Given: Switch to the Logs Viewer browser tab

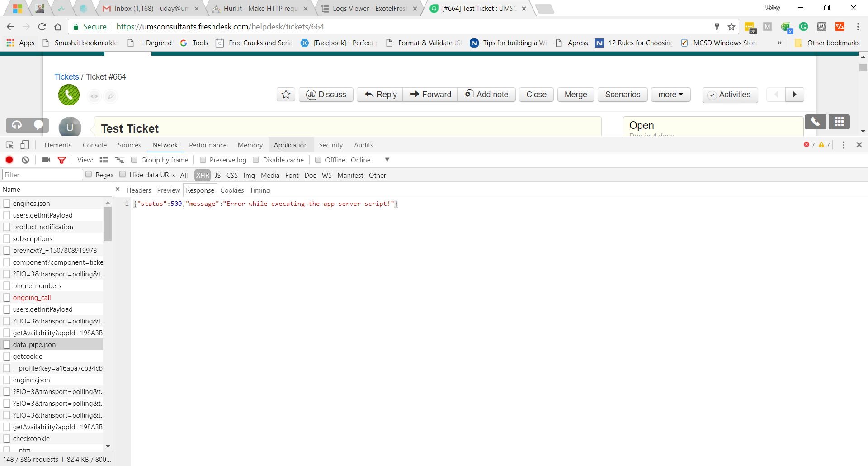Looking at the screenshot, I should click(369, 8).
